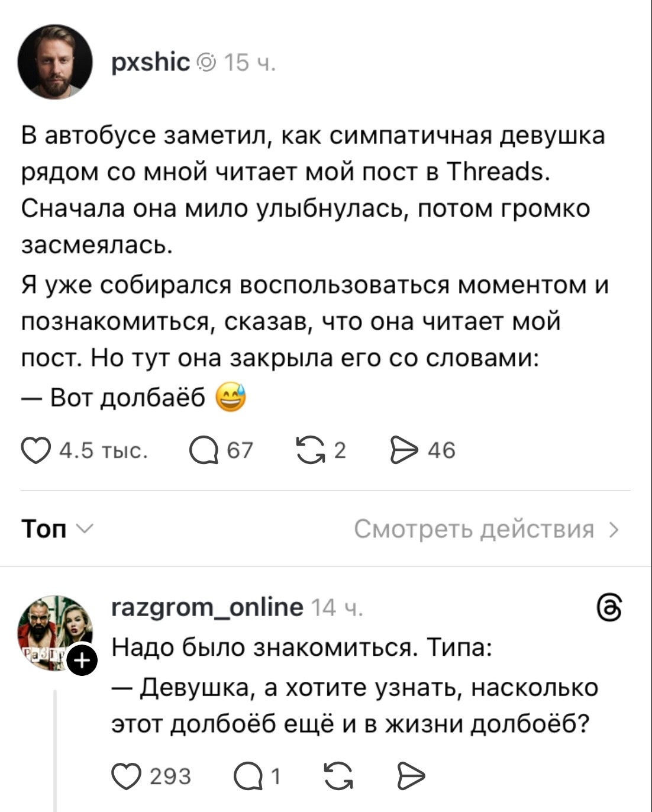View pxshic profile avatar photo

pyautogui.click(x=55, y=62)
